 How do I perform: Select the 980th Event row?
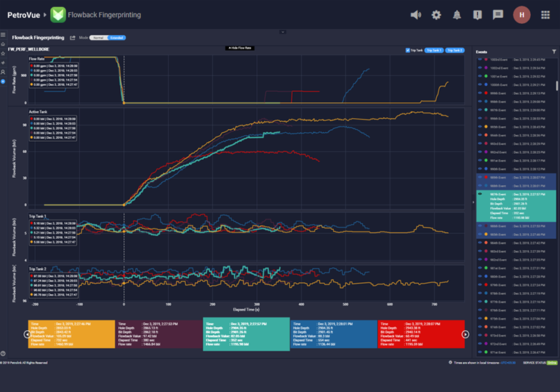pyautogui.click(x=516, y=277)
